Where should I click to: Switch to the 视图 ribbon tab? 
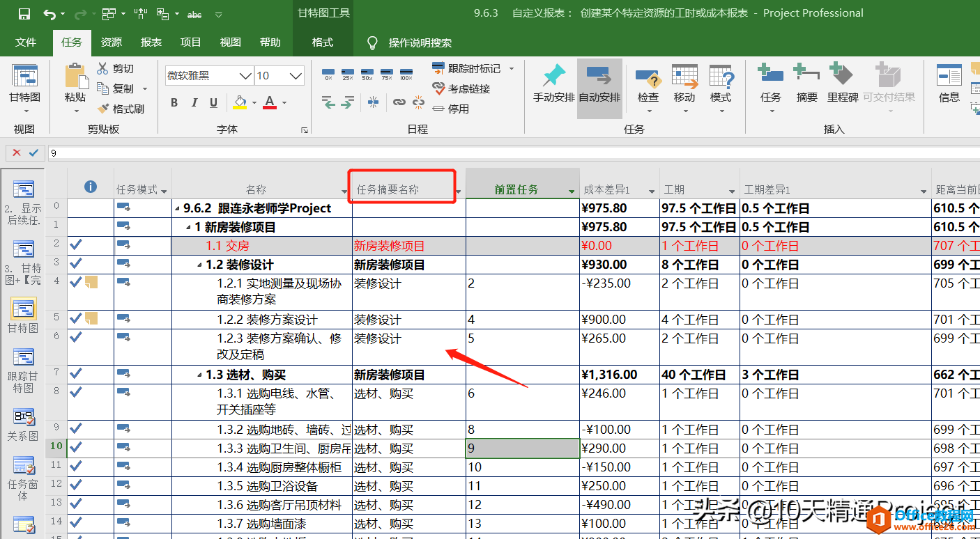tap(231, 42)
